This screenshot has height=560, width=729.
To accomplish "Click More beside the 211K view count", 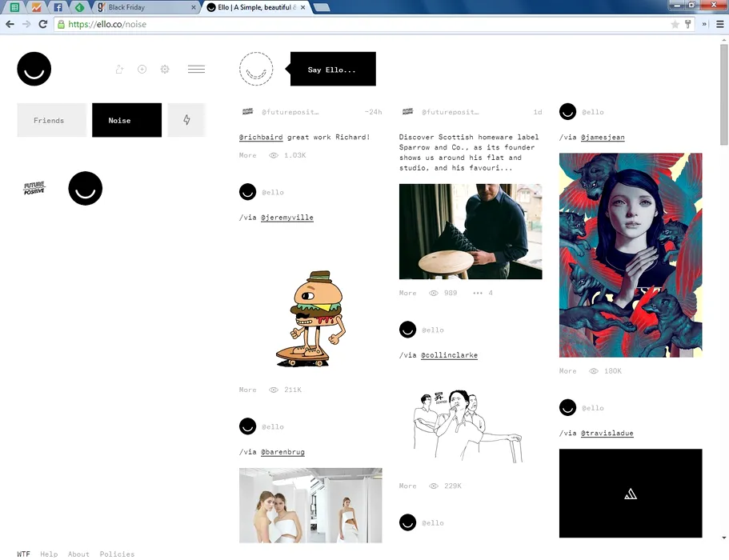I will [248, 390].
